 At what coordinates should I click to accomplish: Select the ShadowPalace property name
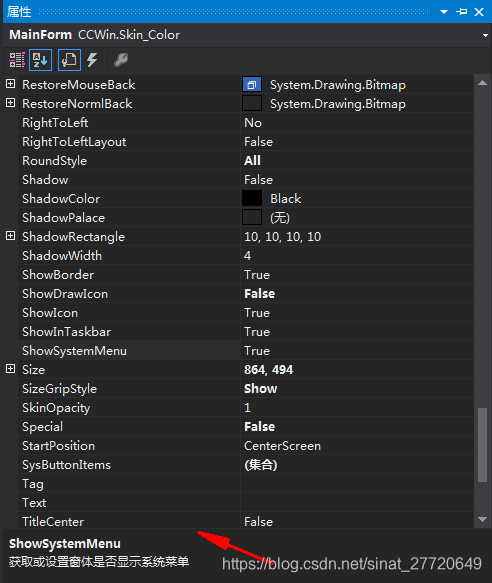click(x=64, y=218)
